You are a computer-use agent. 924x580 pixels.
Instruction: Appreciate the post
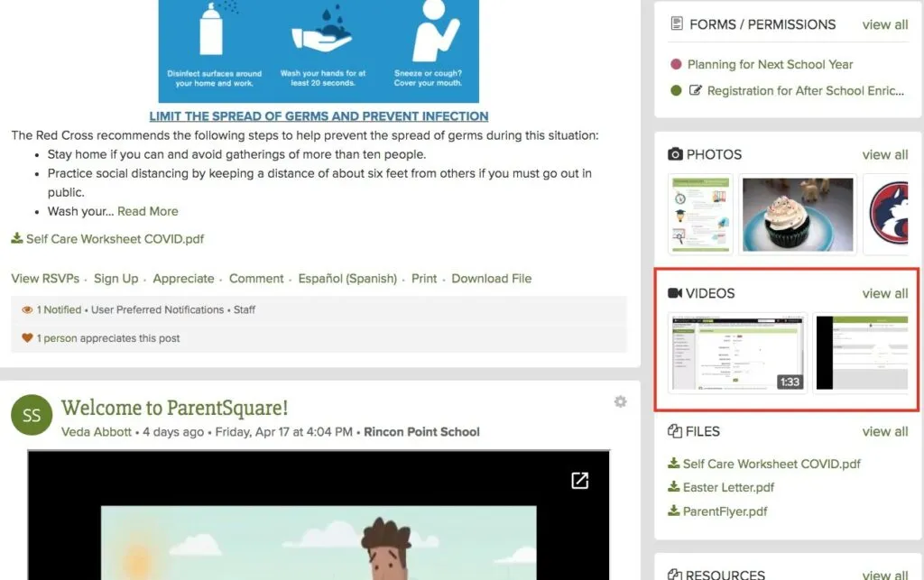(183, 279)
